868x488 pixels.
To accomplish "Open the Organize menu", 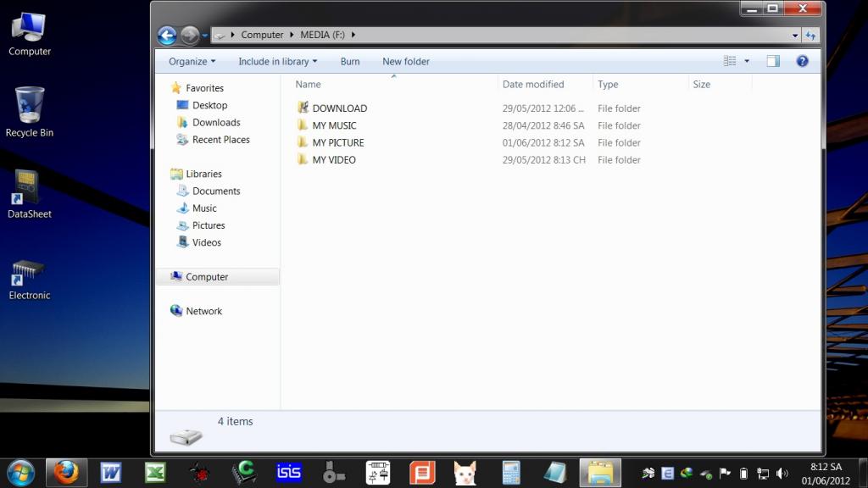I will [x=192, y=61].
